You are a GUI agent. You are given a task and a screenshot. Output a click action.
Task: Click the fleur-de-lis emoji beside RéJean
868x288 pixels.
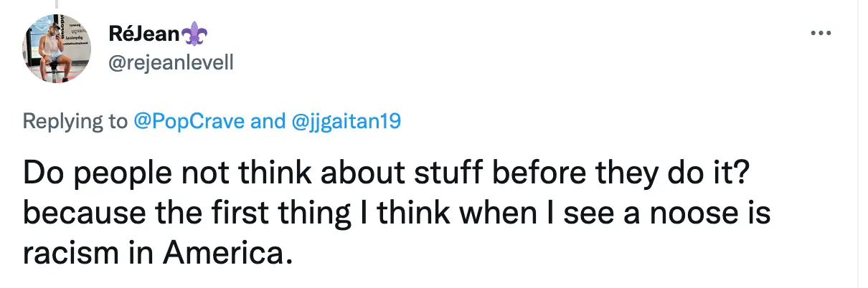point(194,32)
